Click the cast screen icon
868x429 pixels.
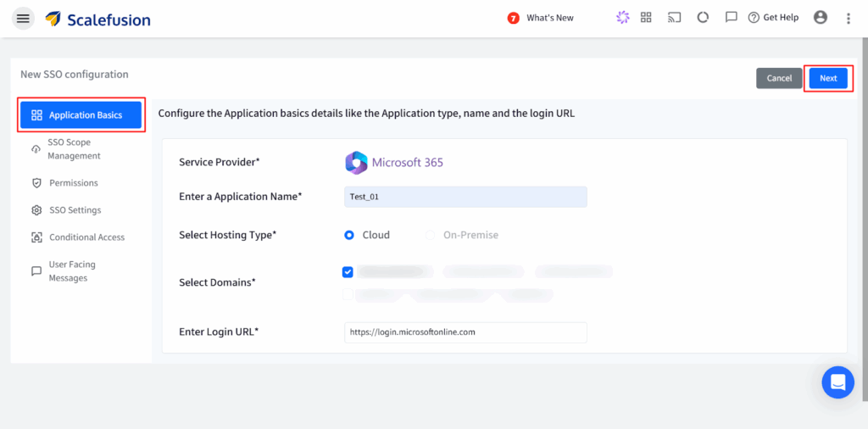674,18
